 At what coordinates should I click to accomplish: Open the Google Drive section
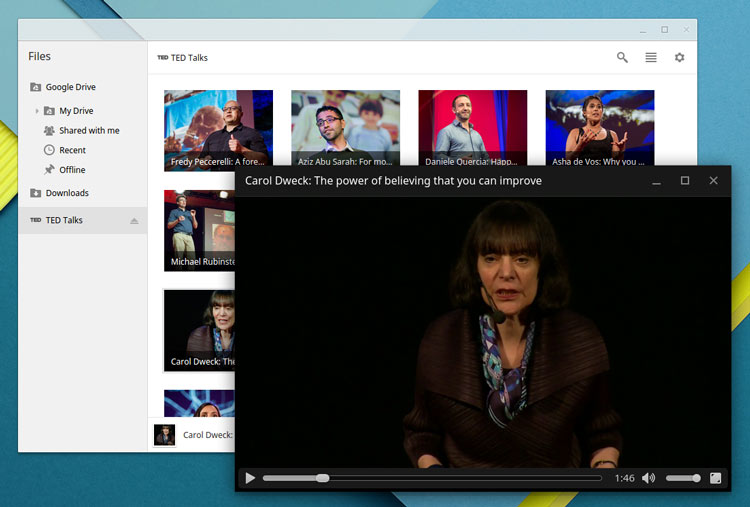tap(70, 87)
